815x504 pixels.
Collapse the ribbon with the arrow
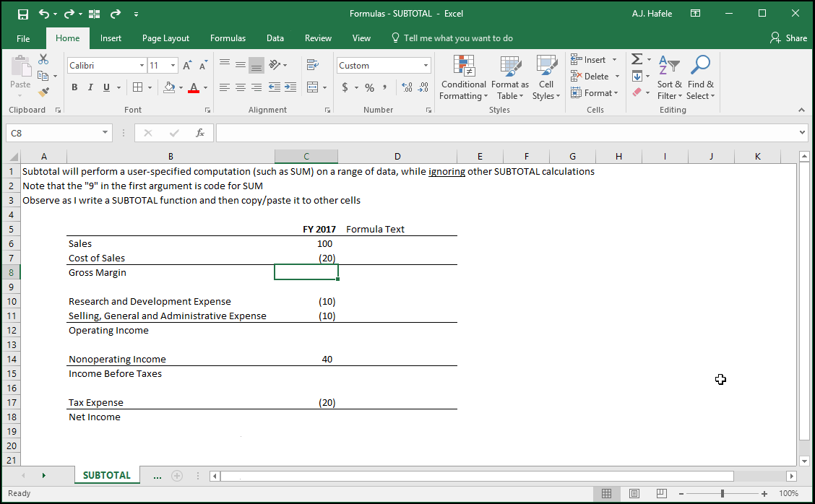point(801,110)
